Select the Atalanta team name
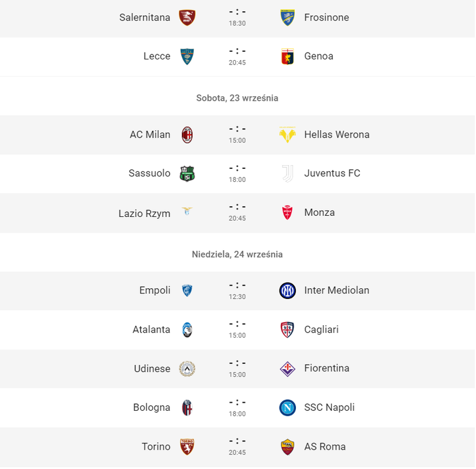476x469 pixels. [151, 330]
